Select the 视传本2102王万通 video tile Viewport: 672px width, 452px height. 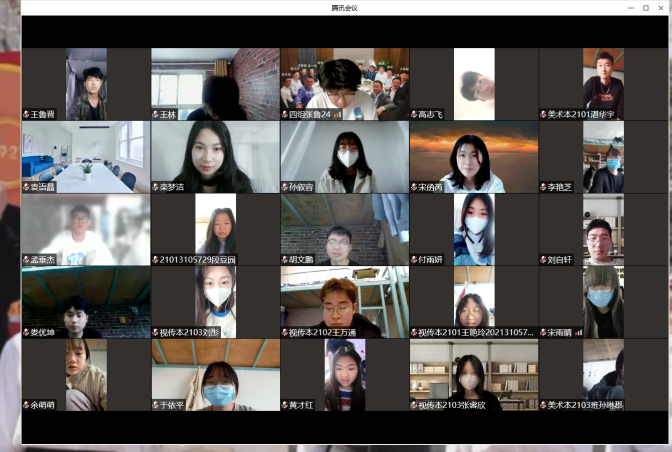pyautogui.click(x=344, y=301)
